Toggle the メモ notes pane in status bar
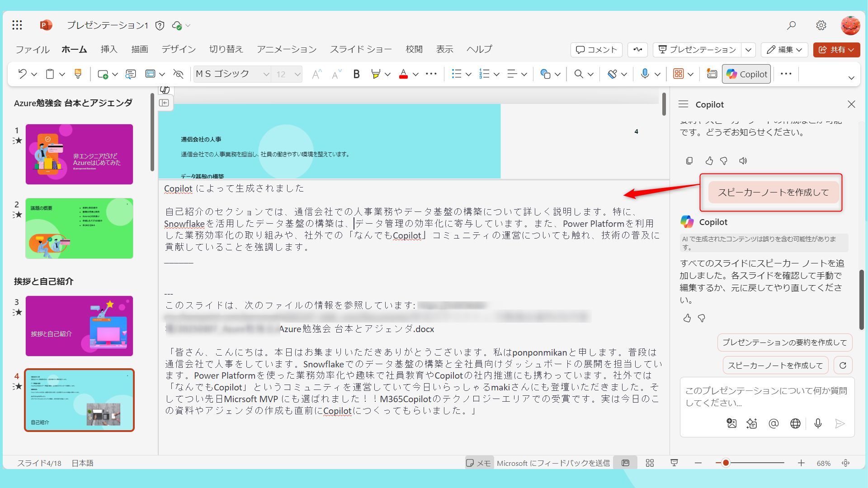 (478, 463)
